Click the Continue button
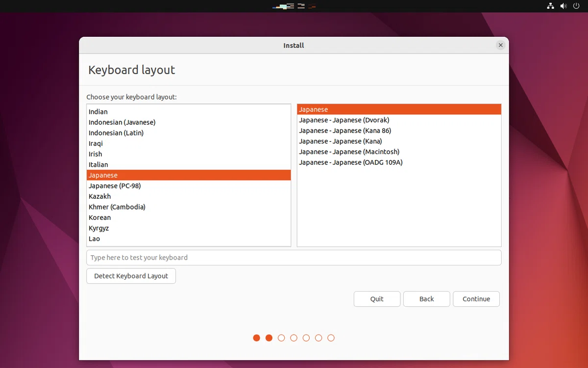Image resolution: width=588 pixels, height=368 pixels. [x=476, y=299]
